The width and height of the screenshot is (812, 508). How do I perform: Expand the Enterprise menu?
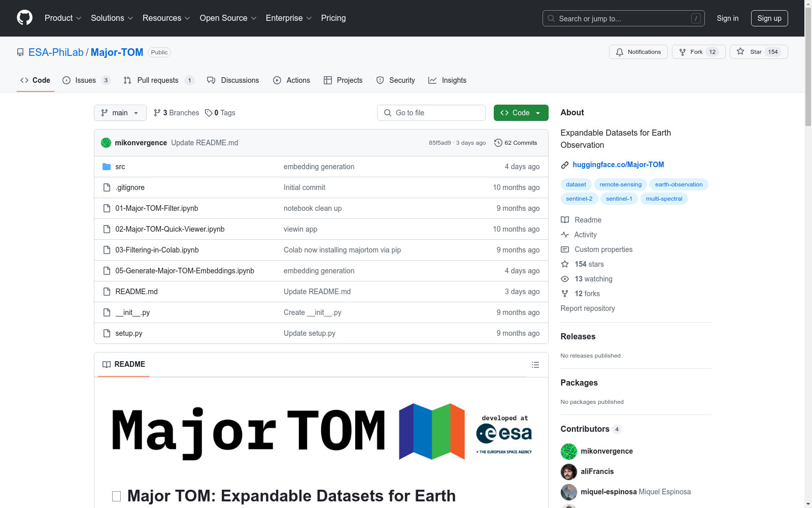click(x=289, y=18)
